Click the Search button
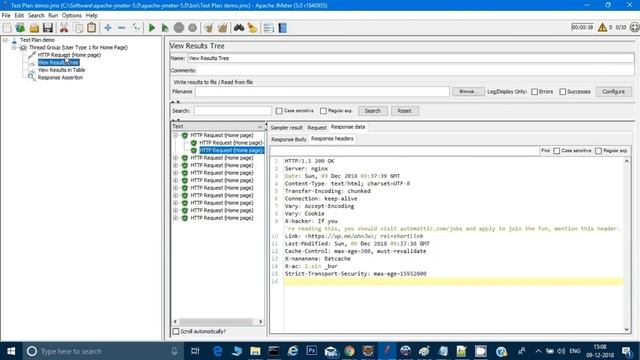 [373, 111]
